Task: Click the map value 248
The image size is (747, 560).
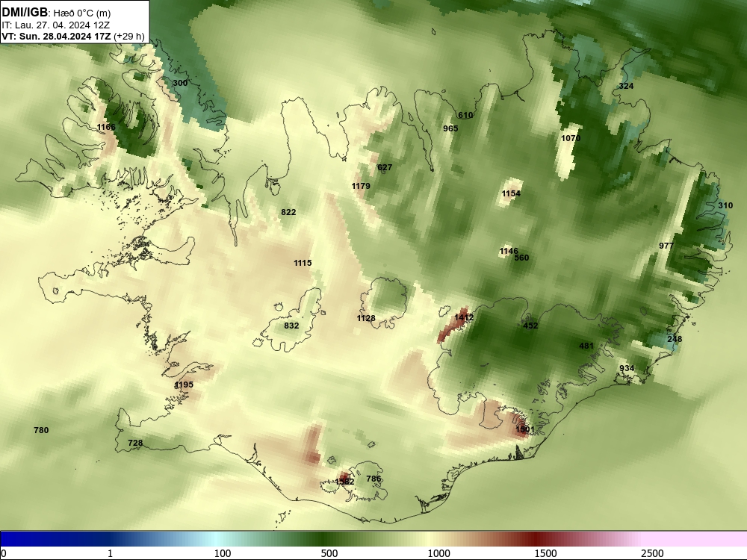Action: tap(675, 339)
